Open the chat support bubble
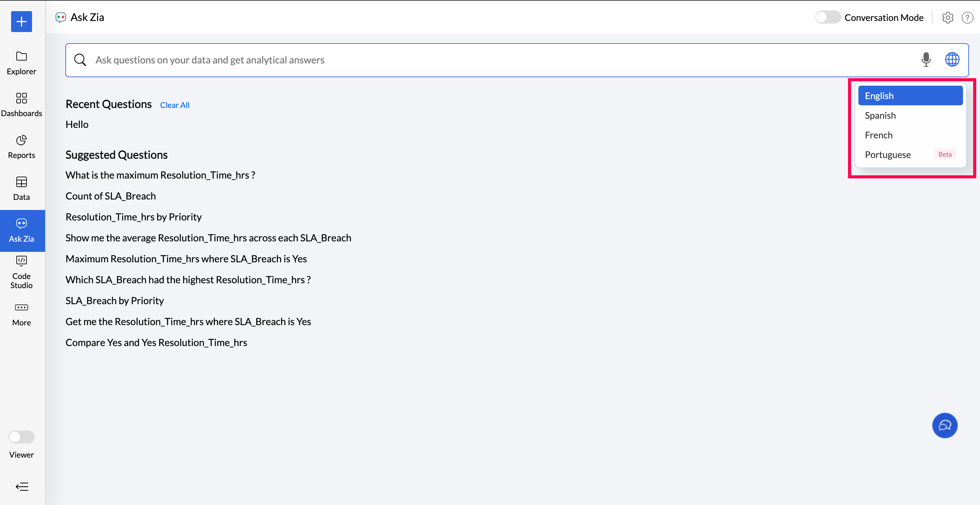 click(944, 425)
